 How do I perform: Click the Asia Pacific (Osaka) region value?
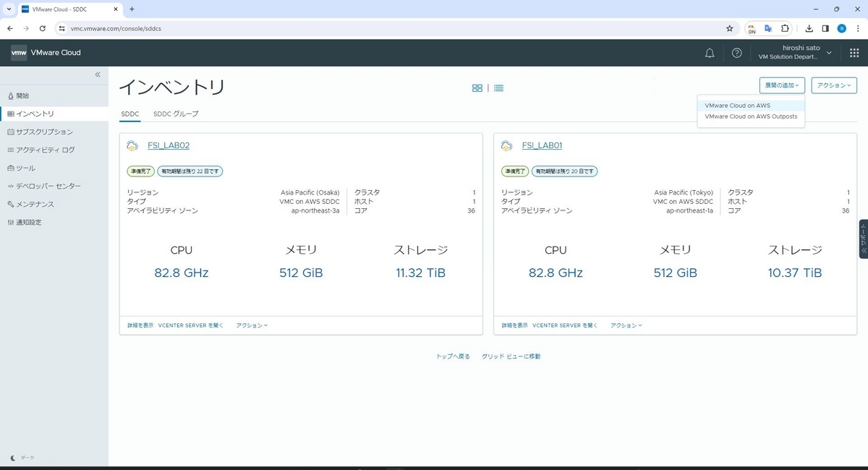point(310,192)
